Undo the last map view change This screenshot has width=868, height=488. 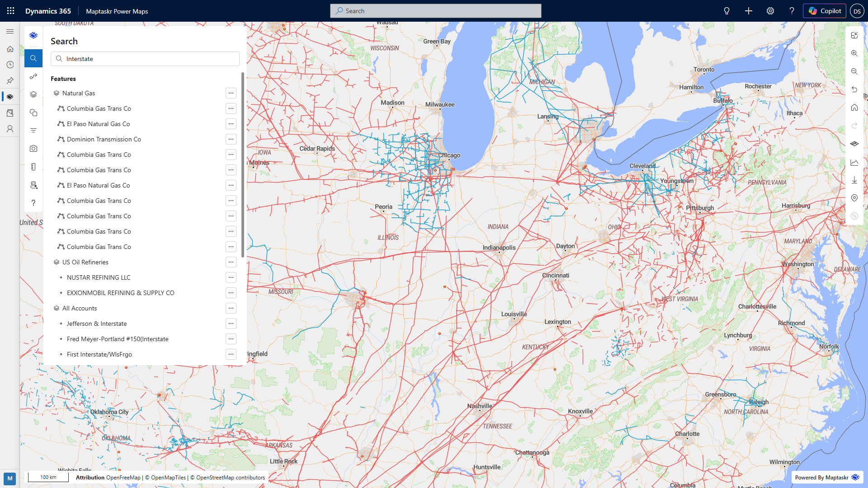[x=854, y=89]
